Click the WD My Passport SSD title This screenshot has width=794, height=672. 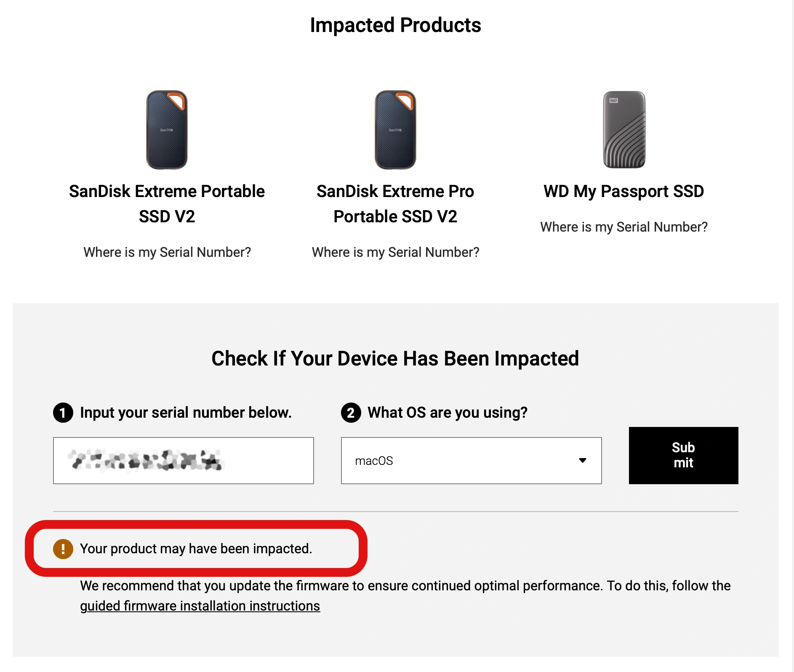(624, 192)
